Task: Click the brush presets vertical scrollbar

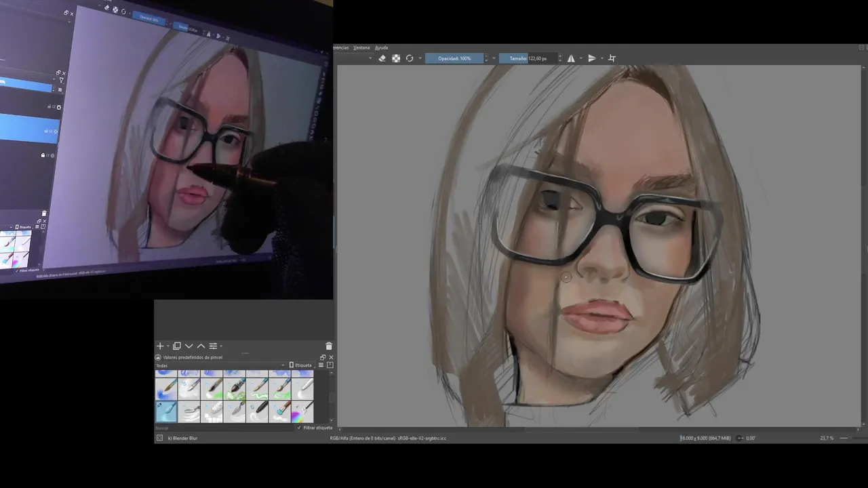Action: 330,397
